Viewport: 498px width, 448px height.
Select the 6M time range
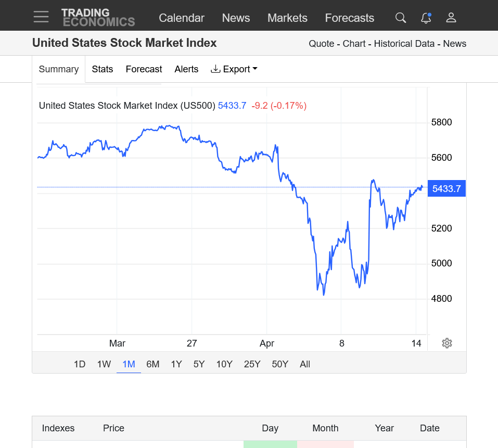tap(153, 364)
